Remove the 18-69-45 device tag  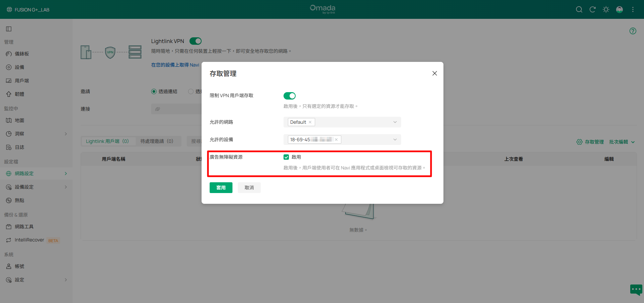coord(336,140)
